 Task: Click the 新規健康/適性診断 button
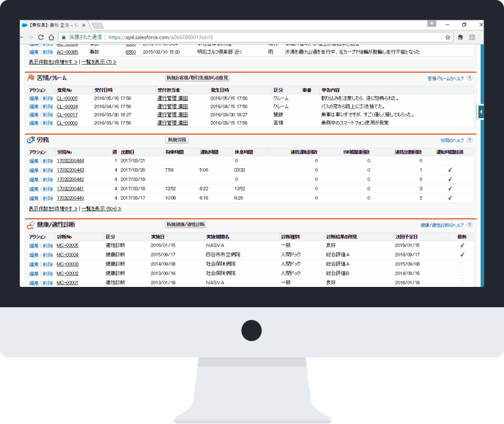(x=185, y=224)
